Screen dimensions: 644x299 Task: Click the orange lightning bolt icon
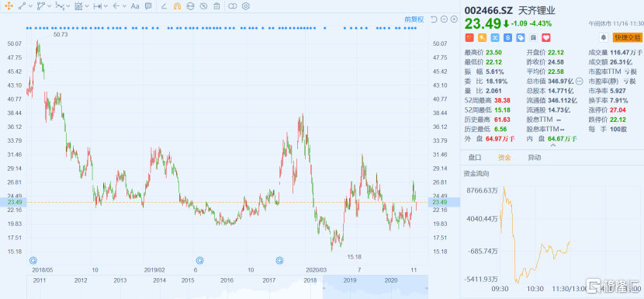(x=482, y=37)
